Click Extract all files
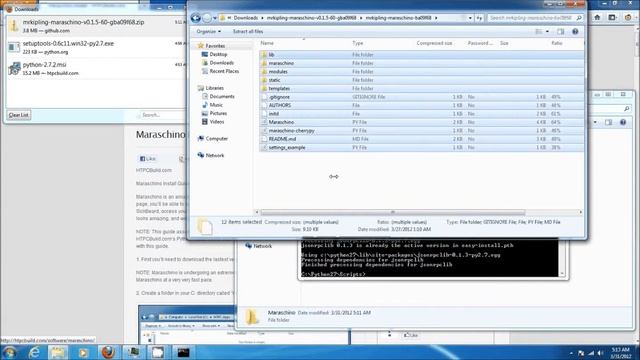 248,31
